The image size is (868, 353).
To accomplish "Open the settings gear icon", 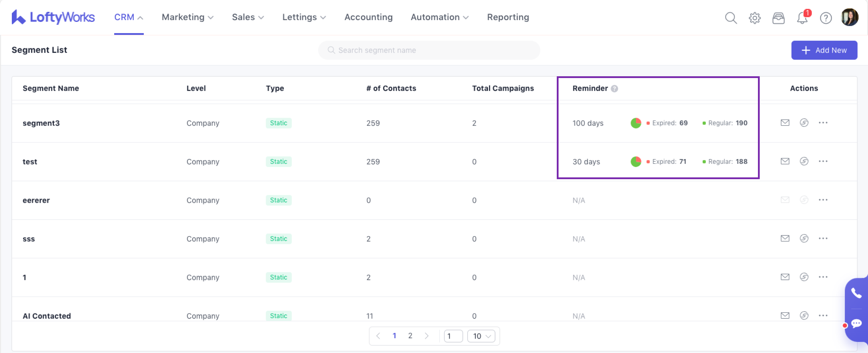I will 754,17.
